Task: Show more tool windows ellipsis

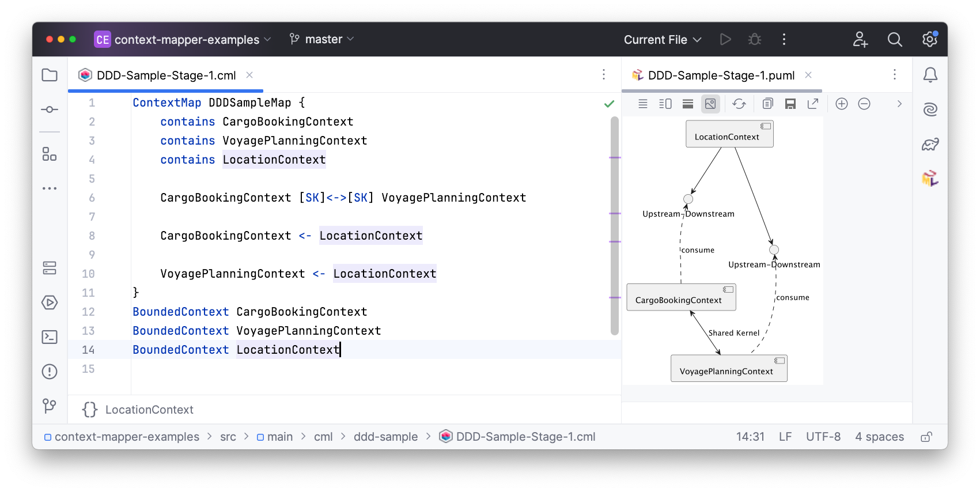Action: coord(50,188)
